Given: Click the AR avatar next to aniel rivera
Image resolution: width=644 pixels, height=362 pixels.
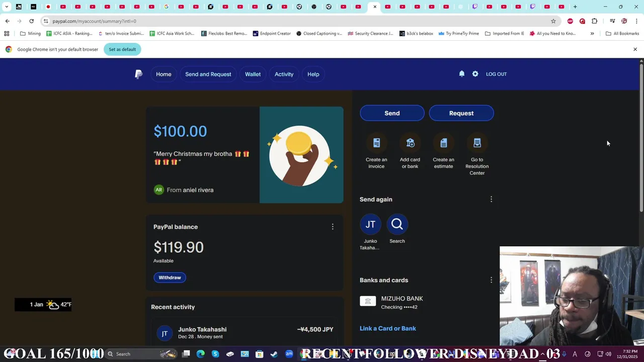Looking at the screenshot, I should point(159,190).
